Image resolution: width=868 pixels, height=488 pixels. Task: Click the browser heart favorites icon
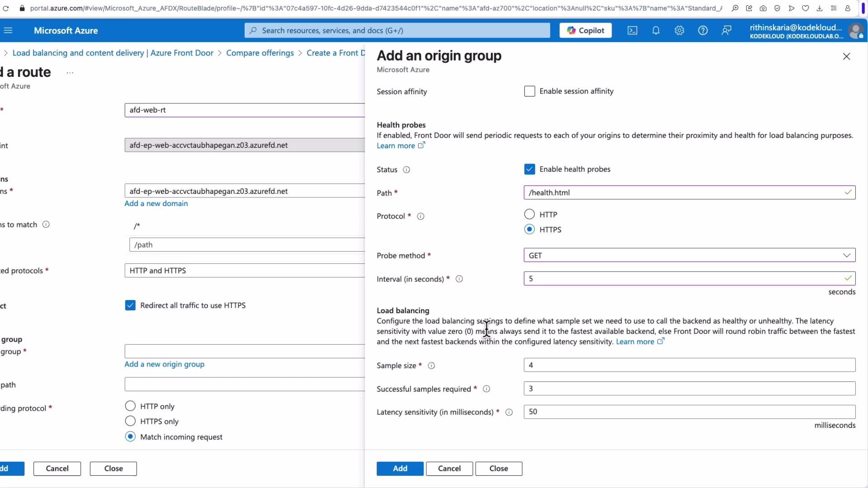806,8
